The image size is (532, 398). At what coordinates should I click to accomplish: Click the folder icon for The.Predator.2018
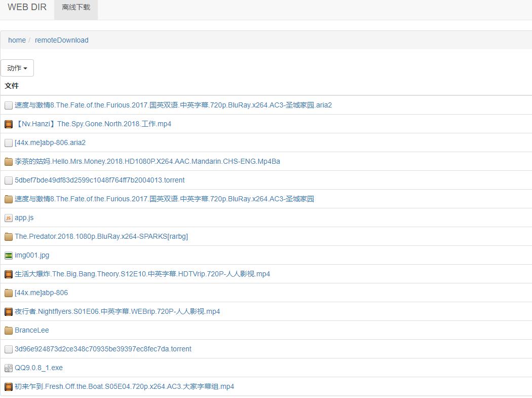9,237
